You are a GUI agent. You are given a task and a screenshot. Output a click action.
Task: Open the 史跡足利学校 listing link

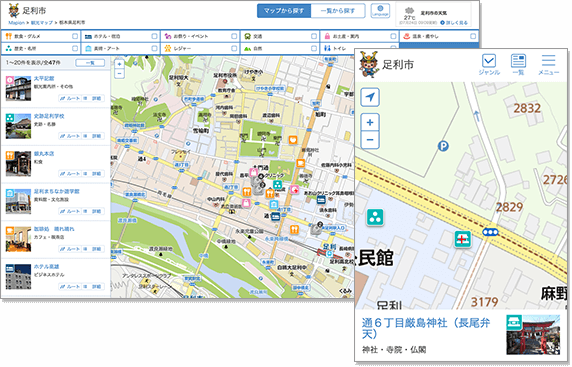[49, 116]
